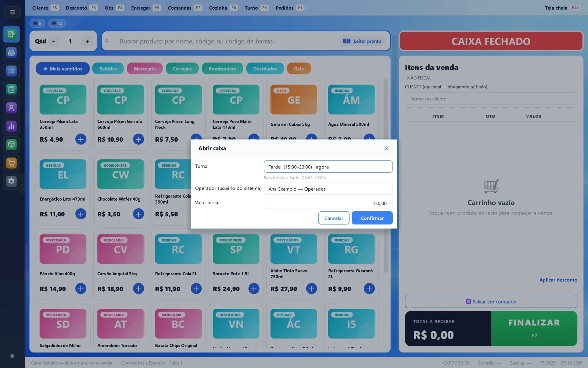Screen dimensions: 588x368
Task: Open the Cliente F5 menu item
Action: pyautogui.click(x=45, y=8)
